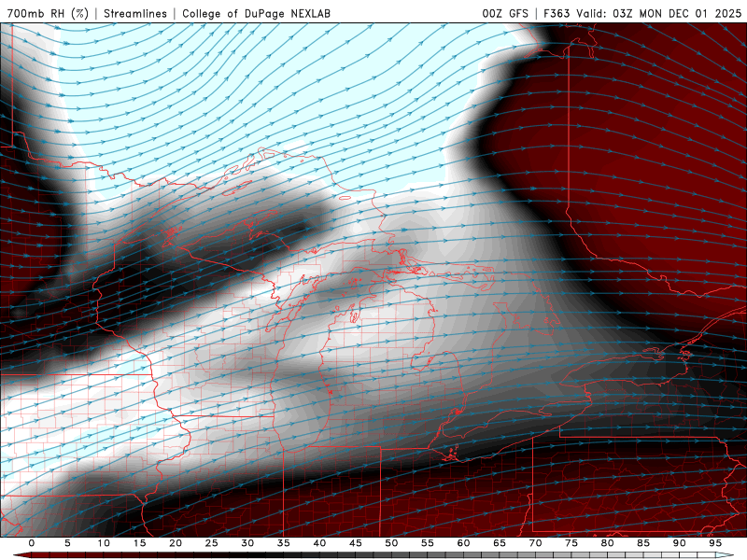Click the "90" label on color scale
747x560 pixels.
tap(679, 543)
